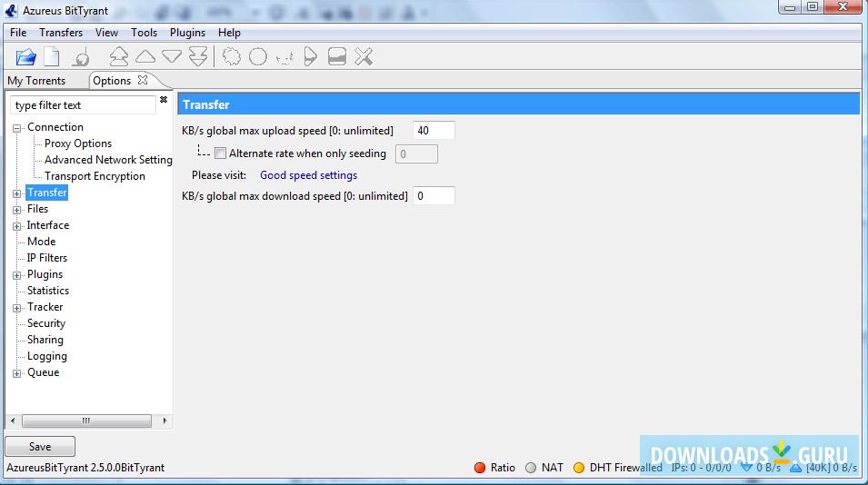Click the Stop torrent tray icon
This screenshot has width=868, height=485.
click(337, 56)
